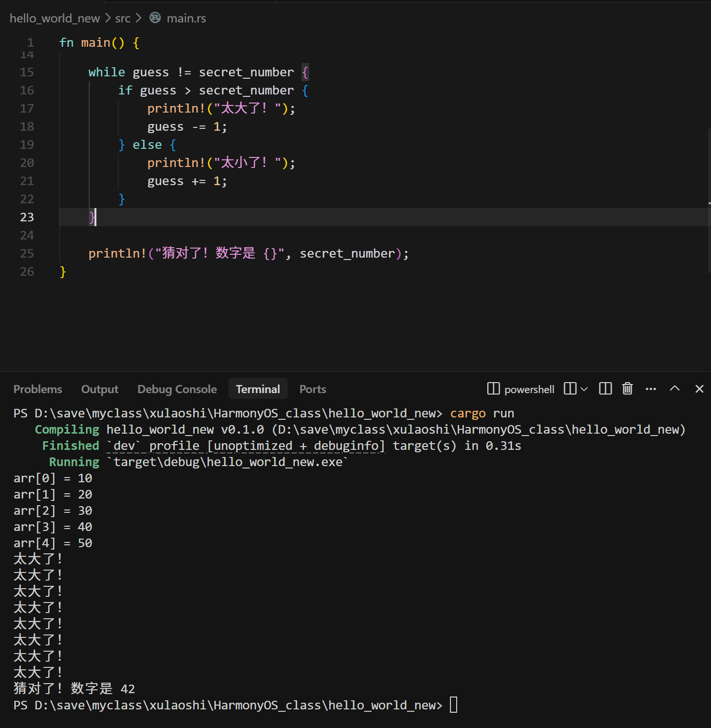Click the main.rs breadcrumb file name
The width and height of the screenshot is (711, 728).
click(187, 18)
